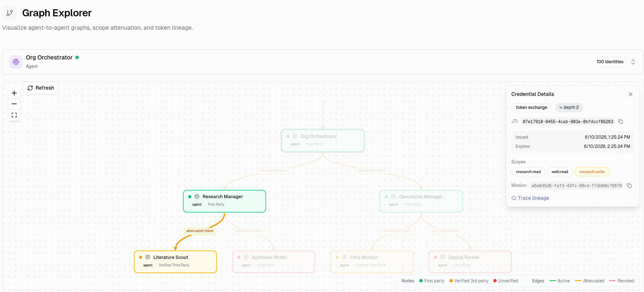The height and width of the screenshot is (292, 644).
Task: Click the Unverified legend entry
Action: pyautogui.click(x=505, y=281)
